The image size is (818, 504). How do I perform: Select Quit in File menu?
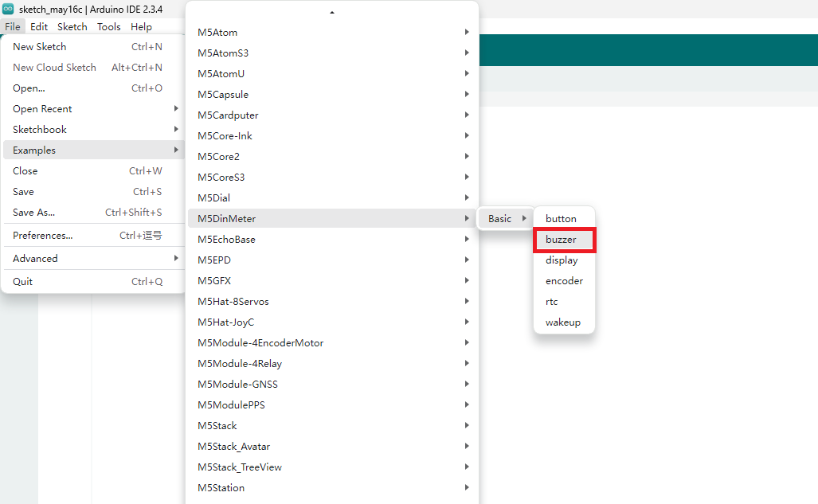pos(94,281)
